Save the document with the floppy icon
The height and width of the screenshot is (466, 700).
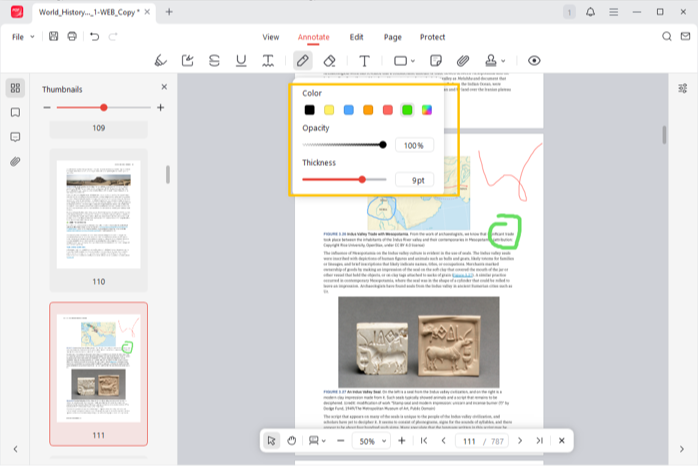tap(54, 37)
